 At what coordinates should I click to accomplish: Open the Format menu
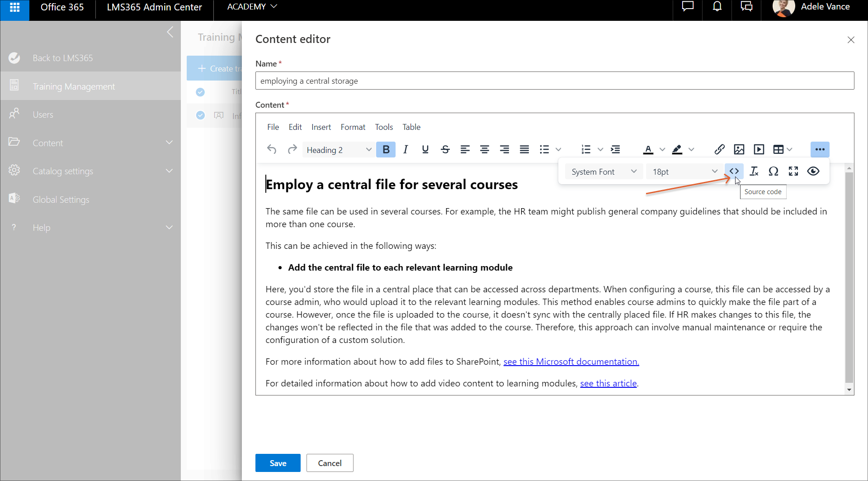coord(353,127)
